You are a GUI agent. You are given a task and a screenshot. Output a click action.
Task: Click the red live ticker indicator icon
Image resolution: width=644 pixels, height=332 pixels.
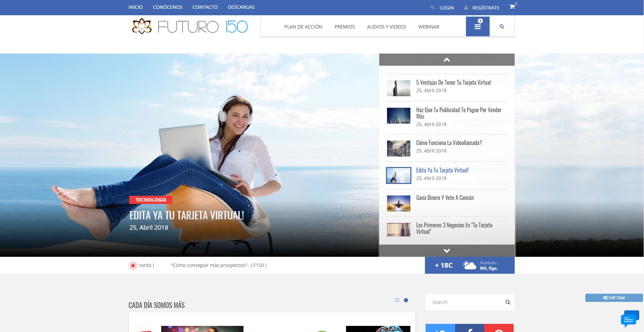(x=133, y=266)
